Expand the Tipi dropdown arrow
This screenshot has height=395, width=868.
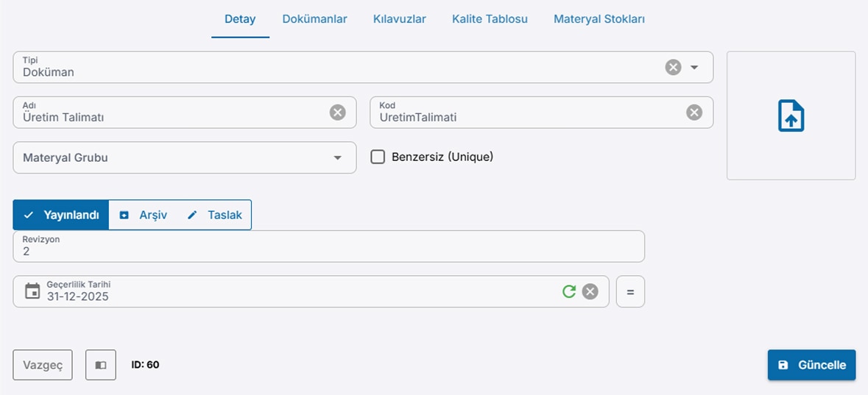point(694,68)
